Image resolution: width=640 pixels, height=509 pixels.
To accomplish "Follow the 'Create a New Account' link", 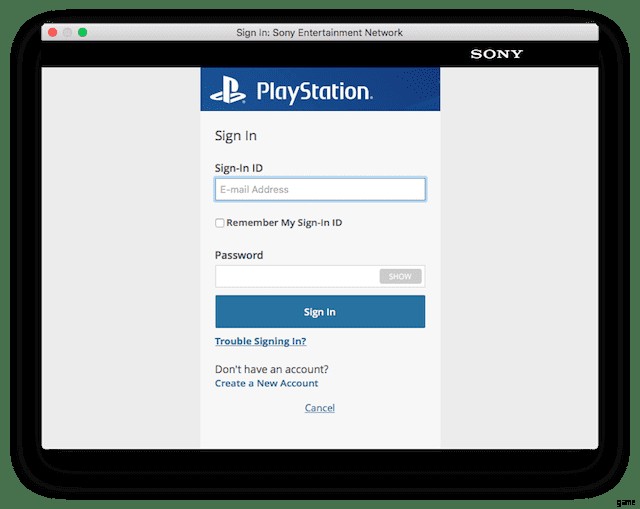I will point(266,383).
